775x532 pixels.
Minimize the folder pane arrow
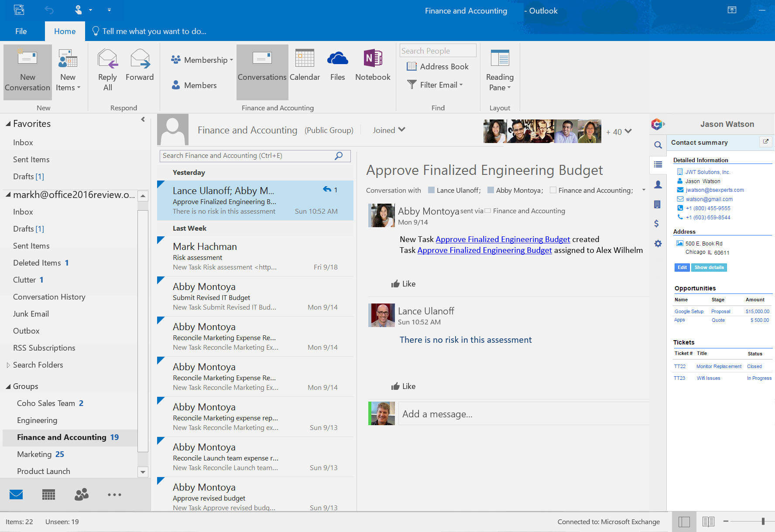143,119
